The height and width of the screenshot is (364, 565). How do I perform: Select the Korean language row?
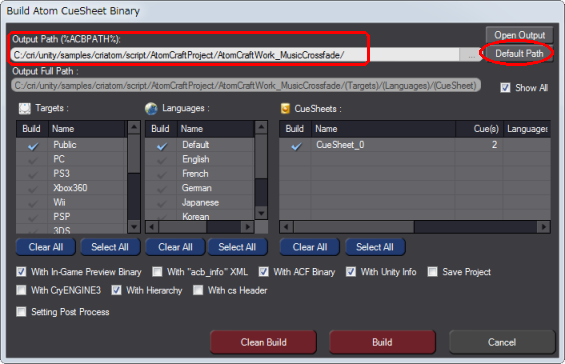199,216
